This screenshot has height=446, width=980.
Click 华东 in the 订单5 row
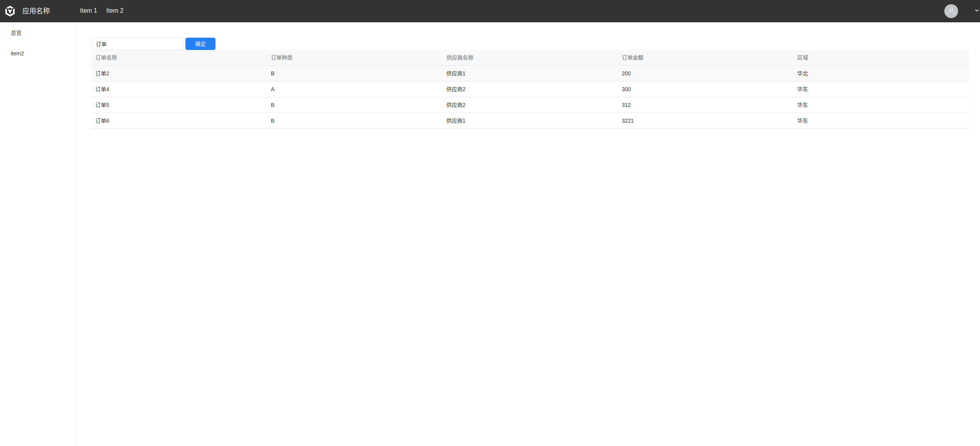click(x=803, y=105)
